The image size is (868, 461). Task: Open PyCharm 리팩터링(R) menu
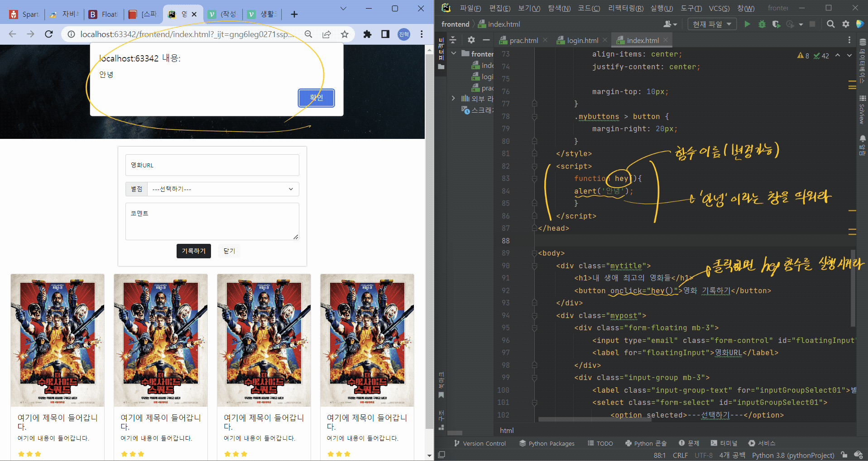coord(626,8)
